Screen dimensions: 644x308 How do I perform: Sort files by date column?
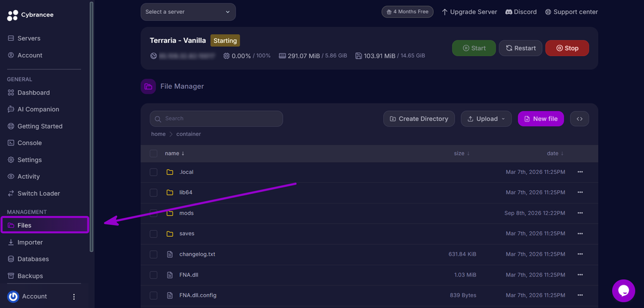pyautogui.click(x=555, y=154)
